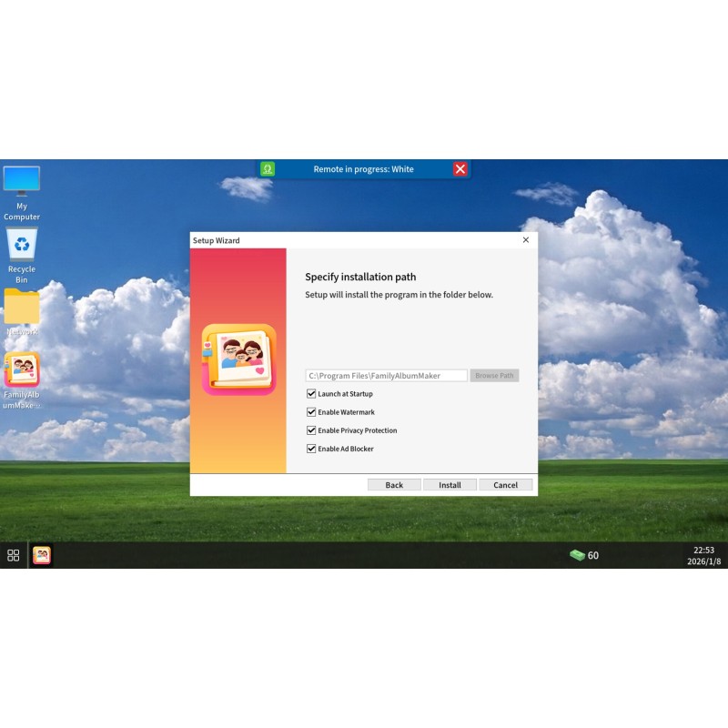Click the album logo in Setup Wizard

coord(238,359)
